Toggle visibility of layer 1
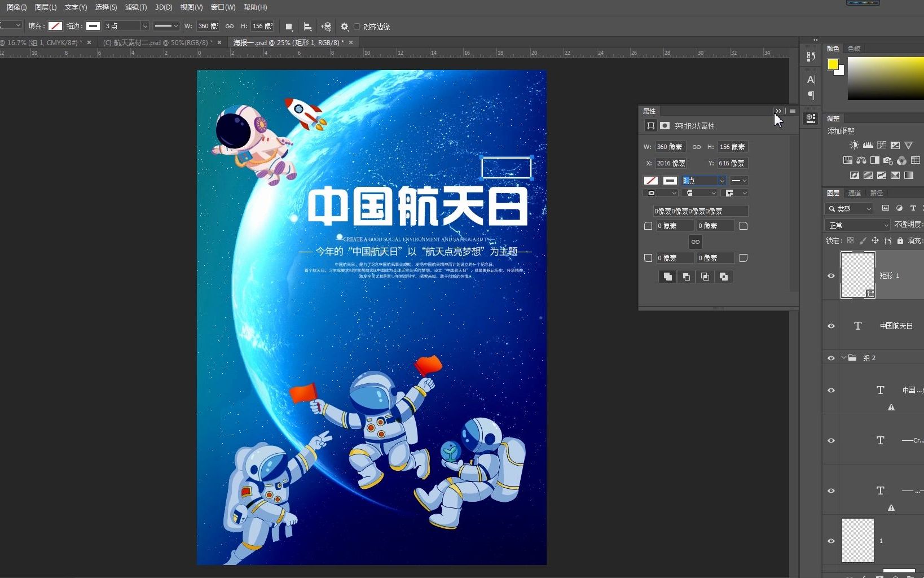 [831, 541]
